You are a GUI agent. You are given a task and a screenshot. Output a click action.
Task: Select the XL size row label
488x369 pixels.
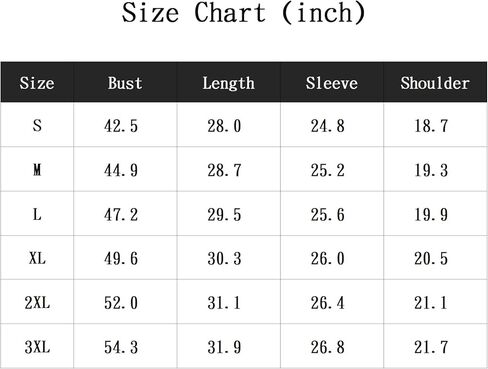(x=37, y=258)
